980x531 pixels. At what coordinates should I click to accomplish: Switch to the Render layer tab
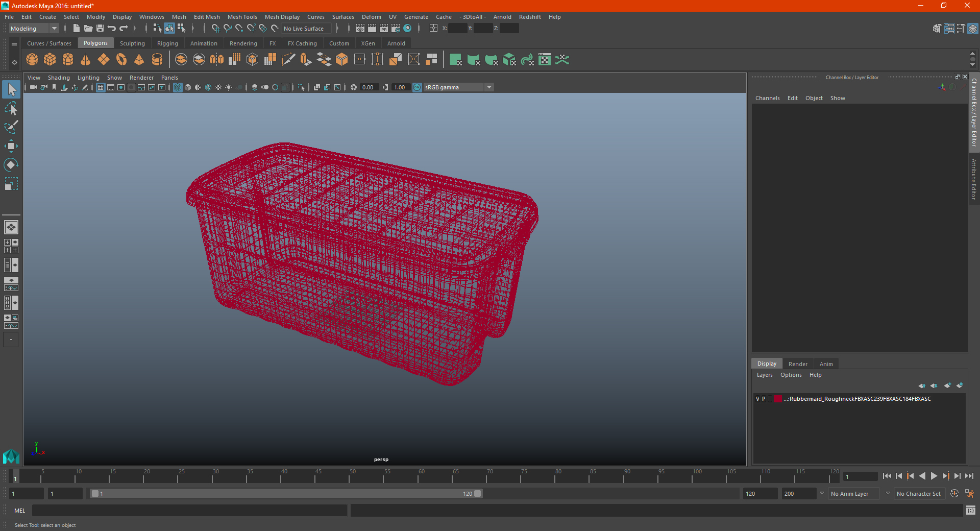click(798, 364)
